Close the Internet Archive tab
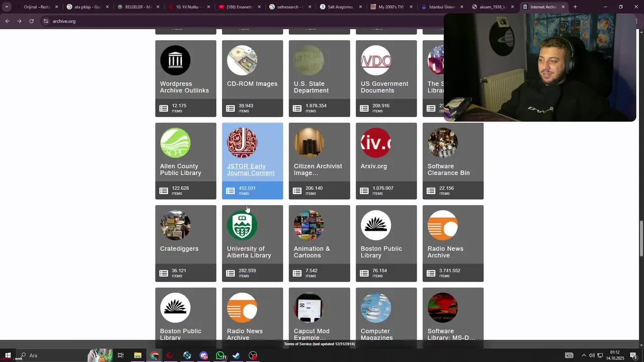The height and width of the screenshot is (362, 644). coord(563,7)
